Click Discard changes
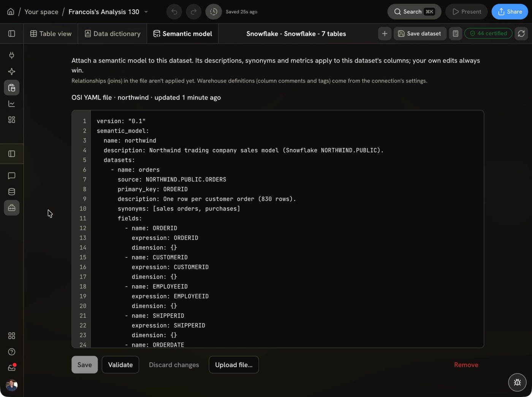The height and width of the screenshot is (397, 532). (x=174, y=365)
